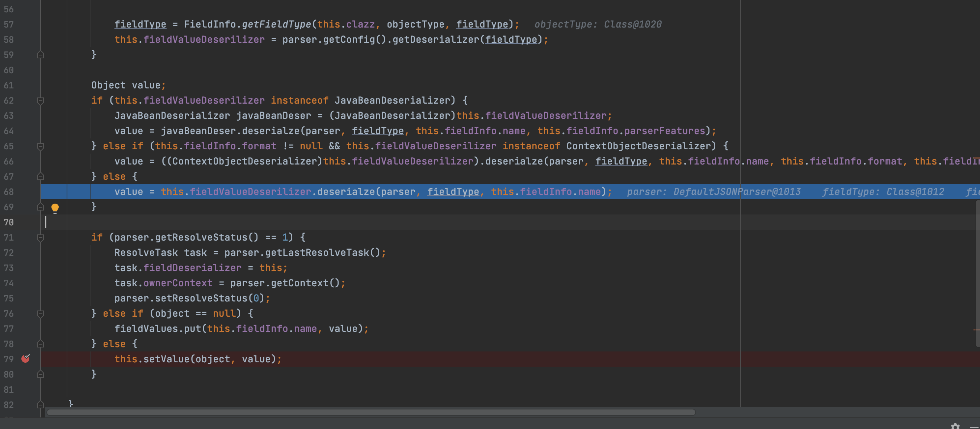Click 'Object value;' declaration on line 61
The height and width of the screenshot is (429, 980).
(129, 85)
